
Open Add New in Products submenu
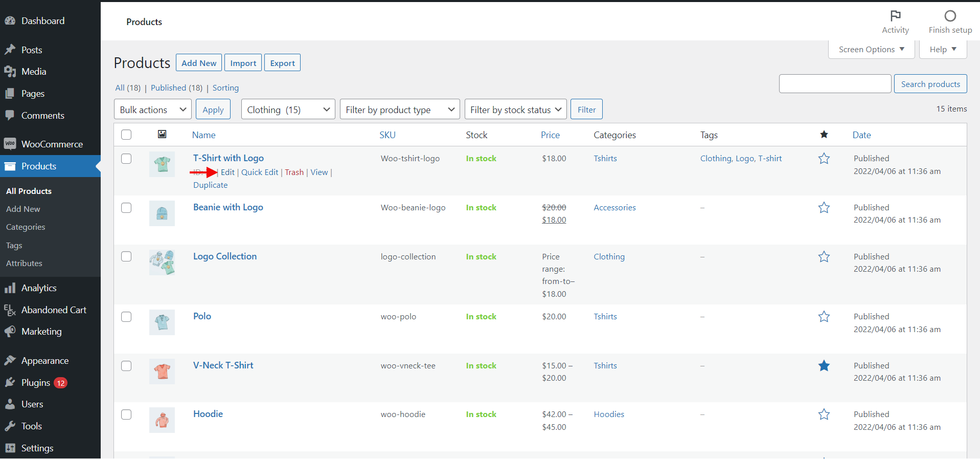(x=23, y=209)
